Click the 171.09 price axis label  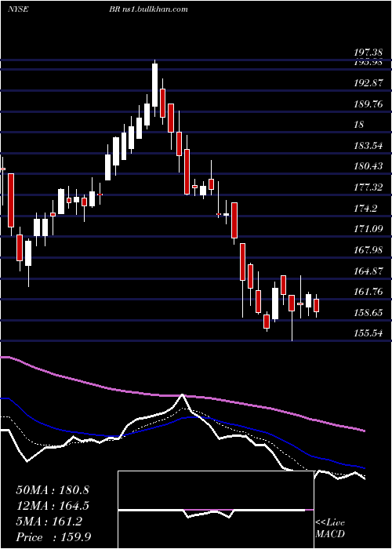coord(368,229)
